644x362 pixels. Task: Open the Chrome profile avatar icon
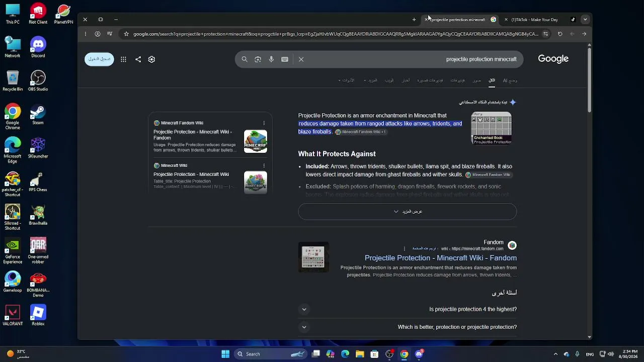click(97, 34)
